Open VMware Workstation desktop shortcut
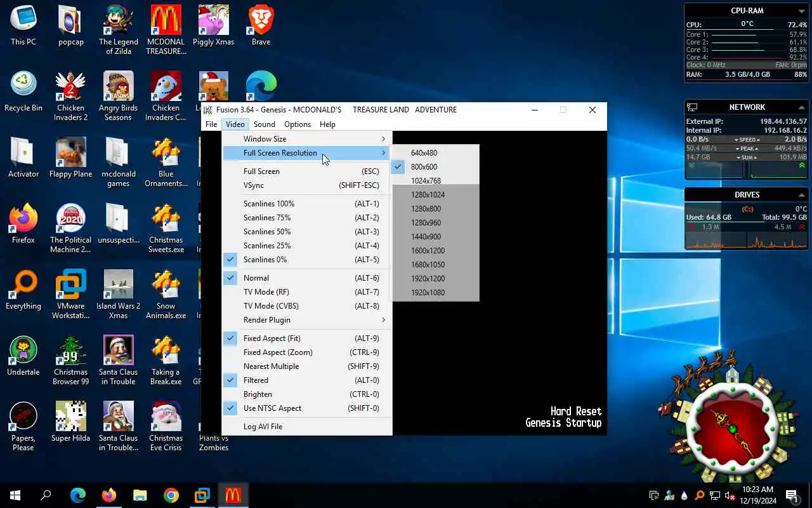Viewport: 812px width, 508px height. coord(70,295)
